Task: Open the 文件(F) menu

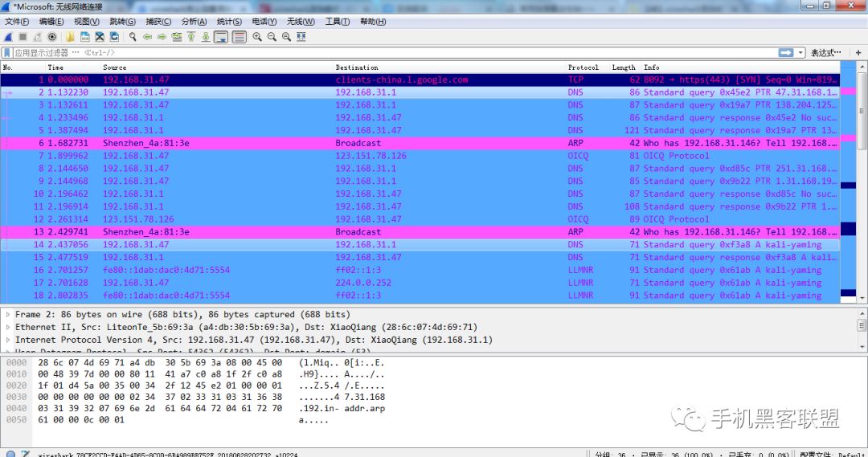Action: (x=17, y=22)
